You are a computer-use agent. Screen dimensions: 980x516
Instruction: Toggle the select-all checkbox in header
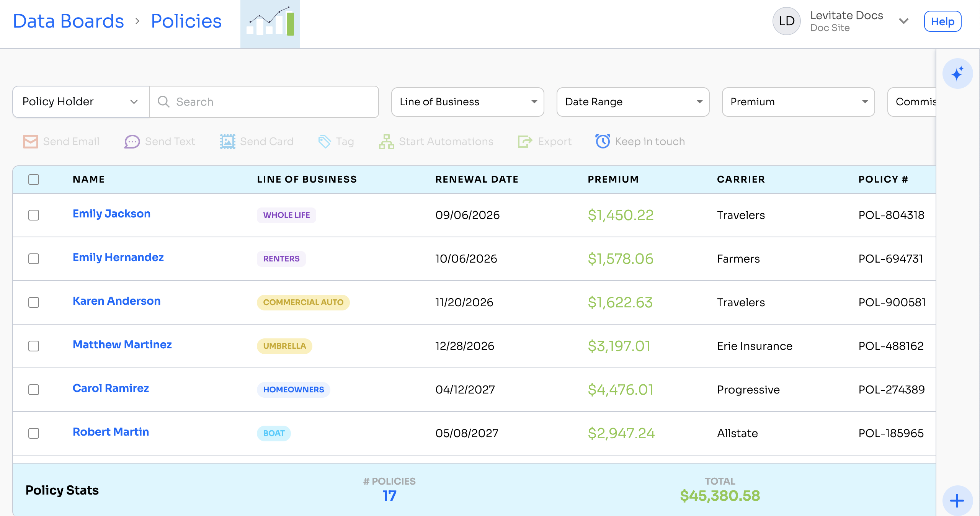pos(34,180)
